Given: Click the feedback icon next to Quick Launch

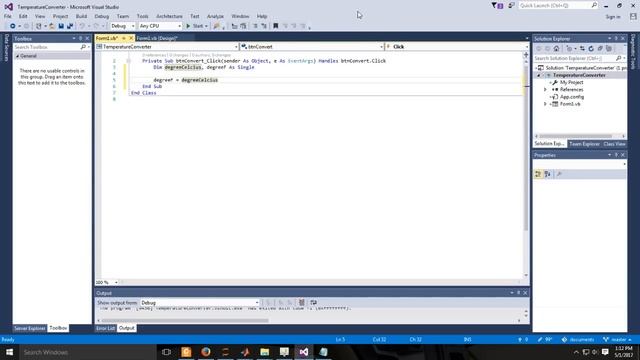Looking at the screenshot, I should [511, 5].
